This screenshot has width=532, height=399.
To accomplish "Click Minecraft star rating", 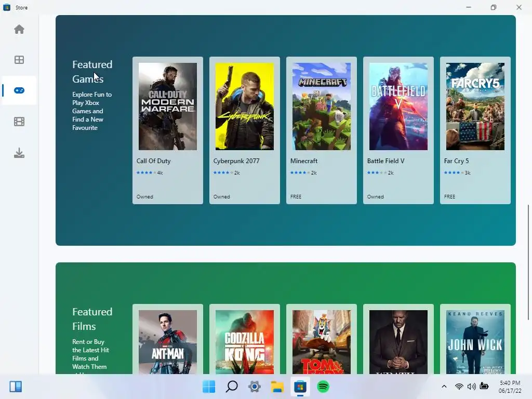I will click(x=300, y=172).
